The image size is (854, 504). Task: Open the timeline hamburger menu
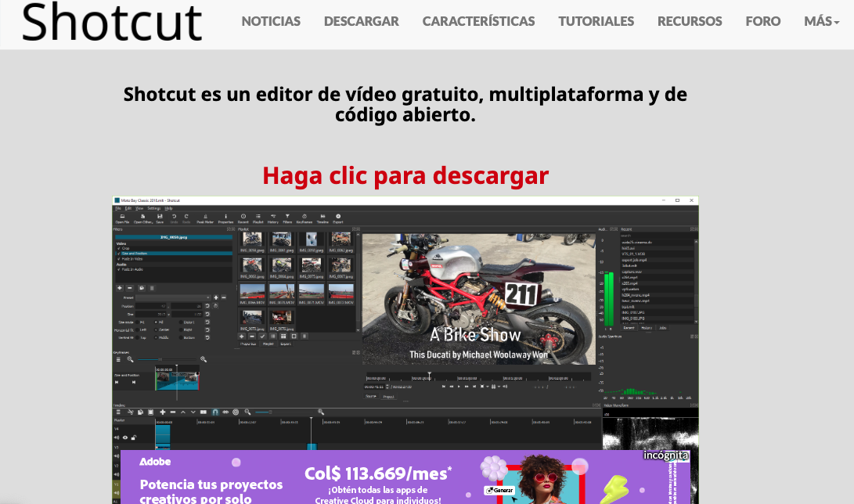coord(119,412)
